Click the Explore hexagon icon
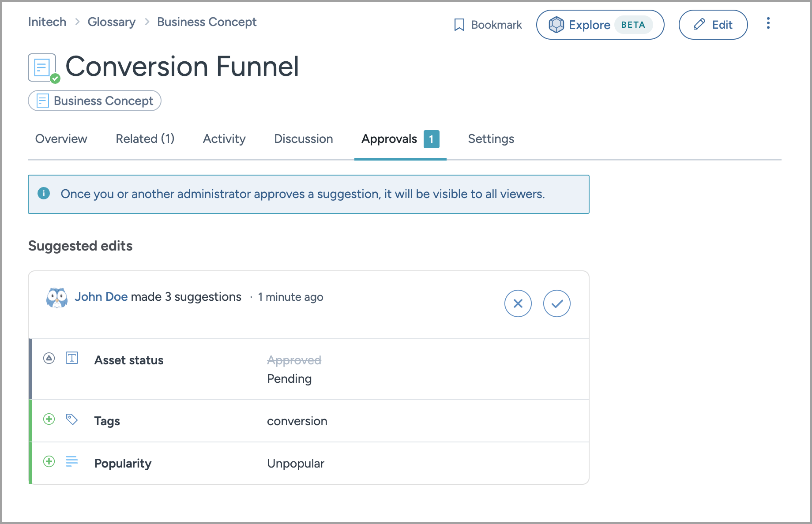 click(x=557, y=25)
